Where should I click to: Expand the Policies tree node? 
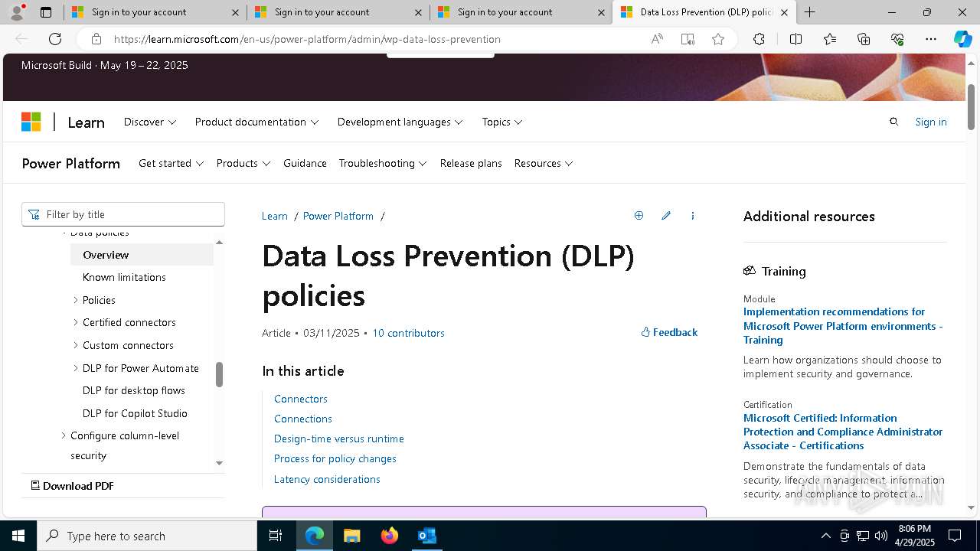[76, 300]
